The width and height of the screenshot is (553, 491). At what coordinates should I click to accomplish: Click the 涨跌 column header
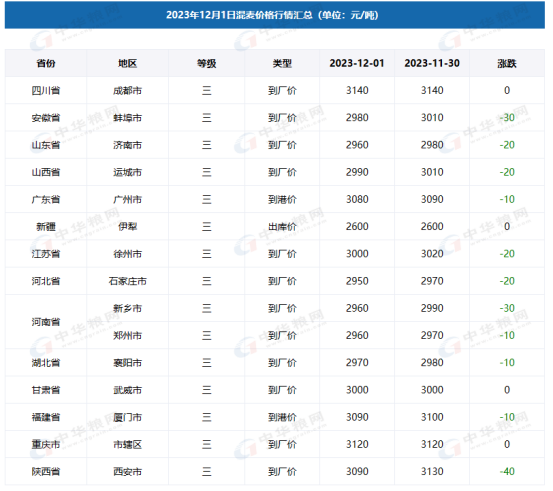pos(507,63)
